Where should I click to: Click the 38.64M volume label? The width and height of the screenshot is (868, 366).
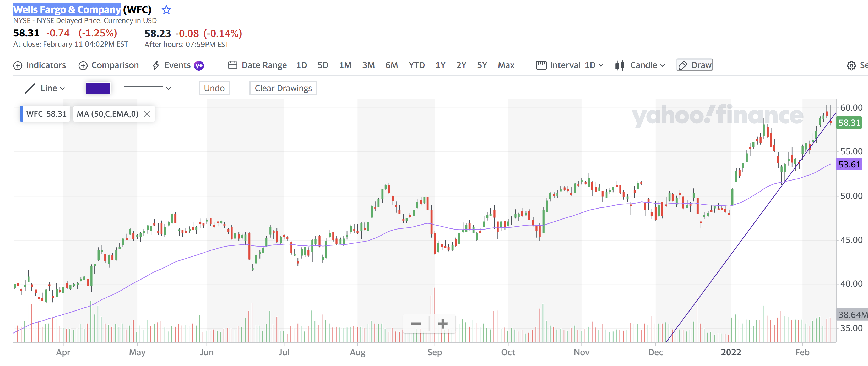pos(852,315)
